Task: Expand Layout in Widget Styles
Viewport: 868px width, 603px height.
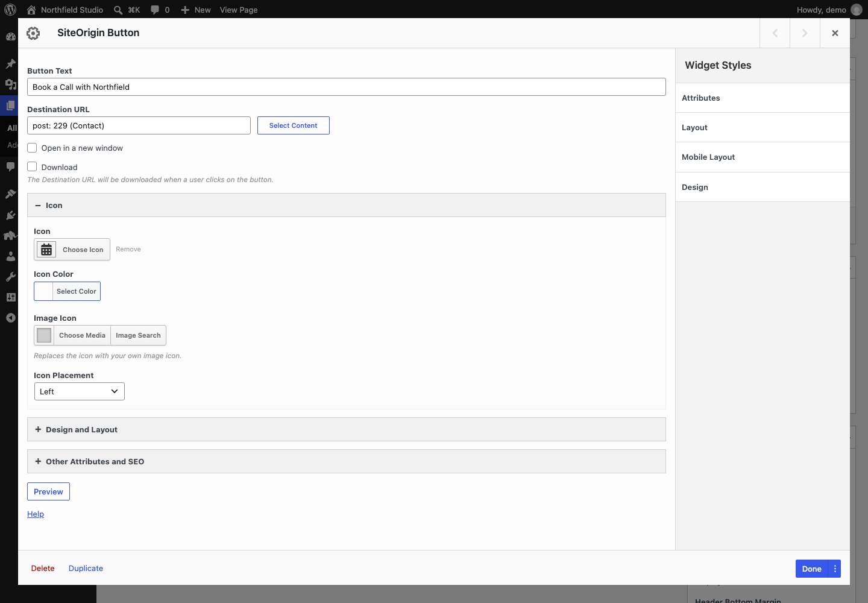Action: click(x=763, y=127)
